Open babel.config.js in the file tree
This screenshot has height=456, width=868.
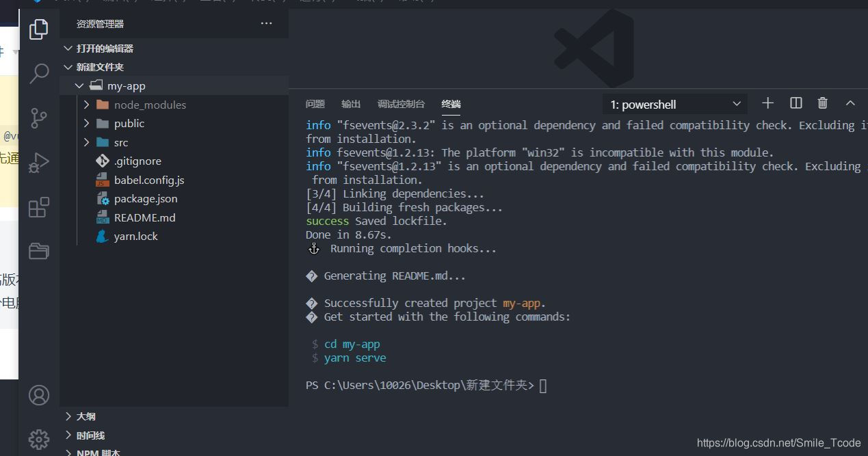click(x=149, y=180)
